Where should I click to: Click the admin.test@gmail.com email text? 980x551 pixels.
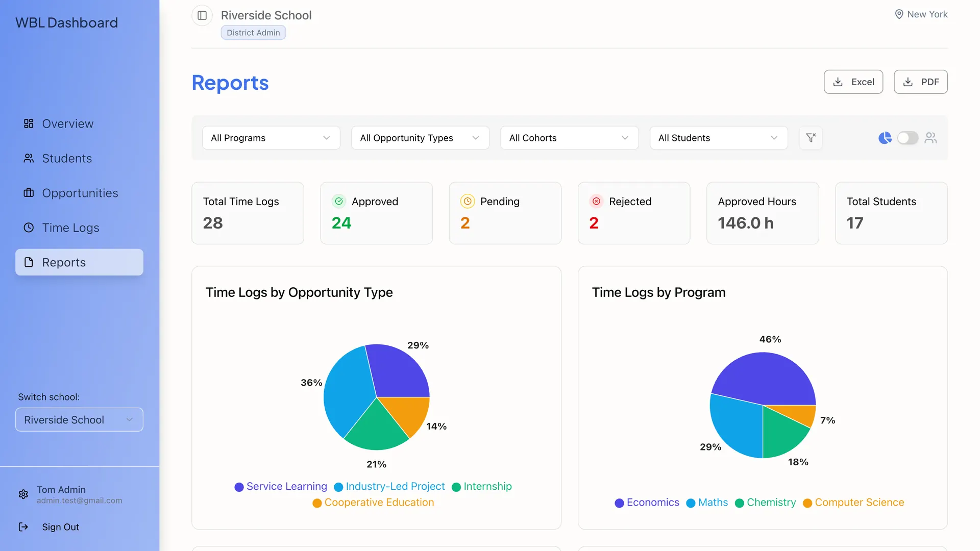(x=80, y=500)
